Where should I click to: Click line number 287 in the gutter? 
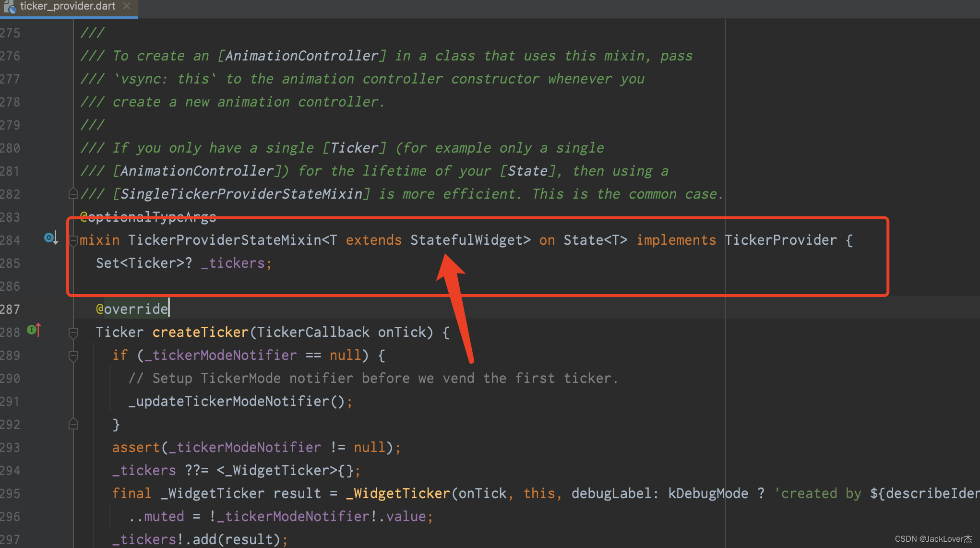tap(10, 309)
